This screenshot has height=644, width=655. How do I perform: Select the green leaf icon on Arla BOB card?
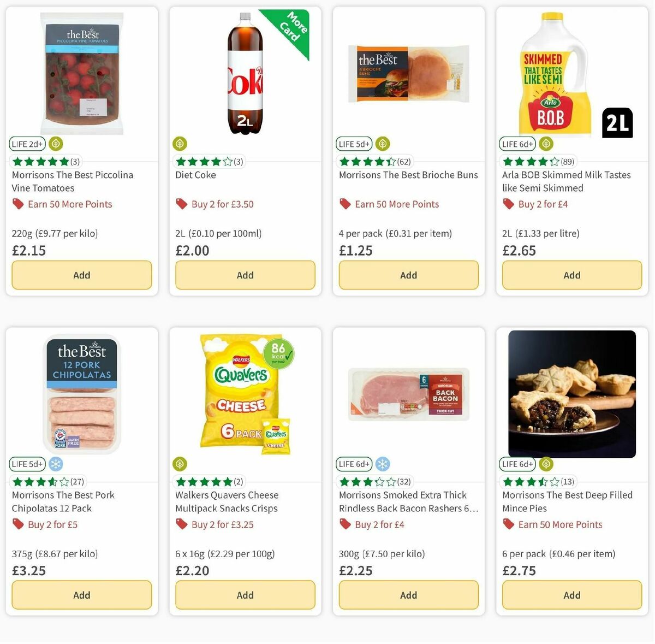pyautogui.click(x=546, y=144)
